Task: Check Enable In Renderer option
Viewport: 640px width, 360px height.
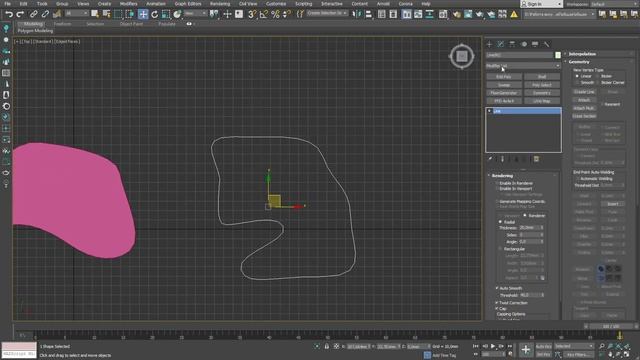Action: pyautogui.click(x=514, y=183)
